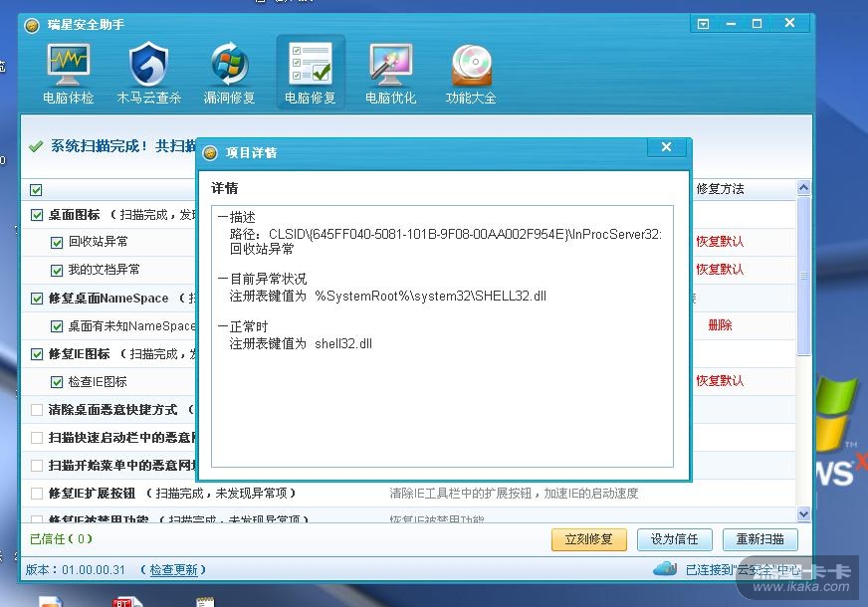
Task: Click the normal value shell32.dll text
Action: coord(343,343)
